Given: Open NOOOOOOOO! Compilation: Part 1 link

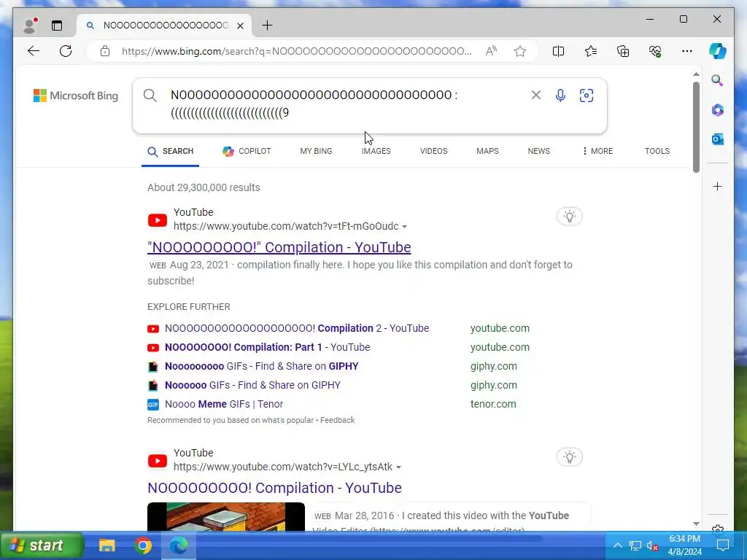Looking at the screenshot, I should [267, 347].
